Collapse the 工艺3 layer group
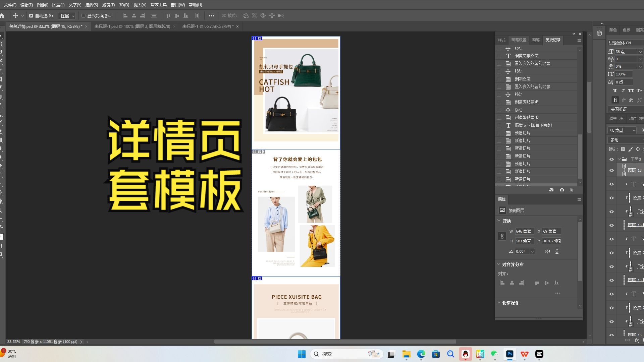 619,159
